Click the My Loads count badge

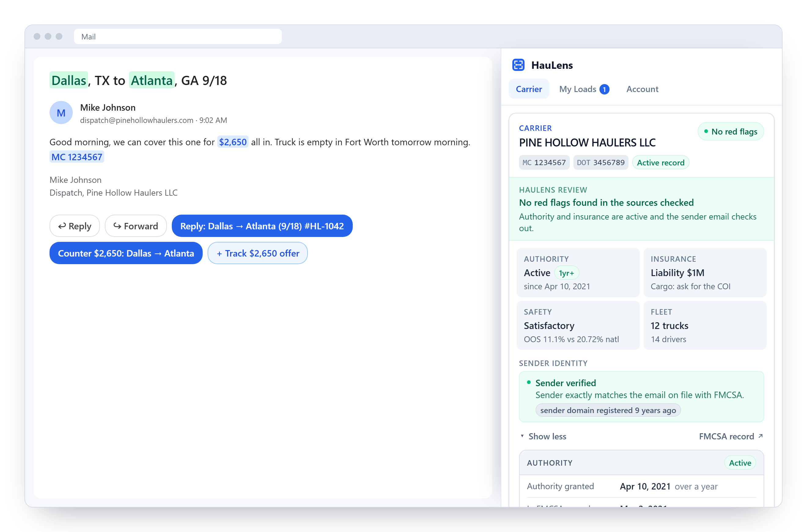pyautogui.click(x=604, y=89)
